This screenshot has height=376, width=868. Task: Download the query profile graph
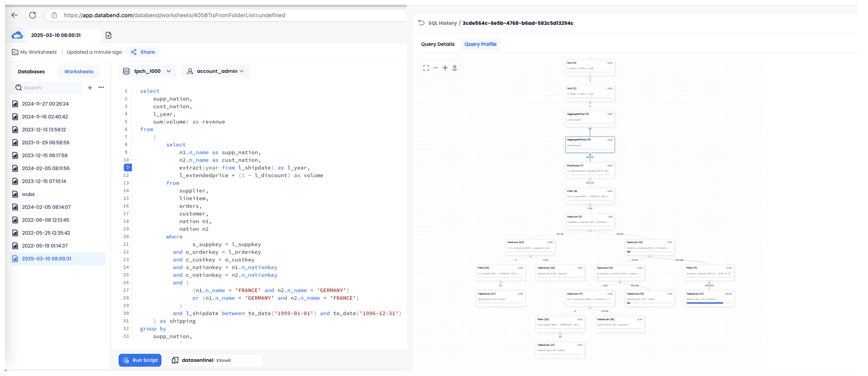tap(455, 68)
